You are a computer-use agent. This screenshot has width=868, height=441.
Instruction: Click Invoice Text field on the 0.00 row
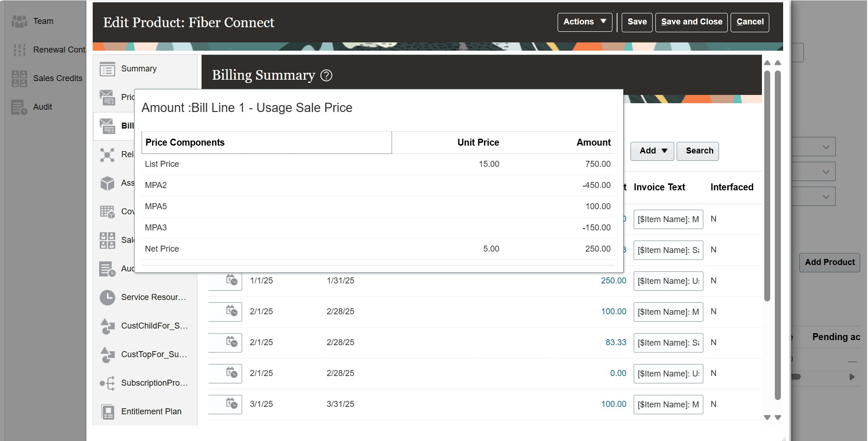(668, 374)
